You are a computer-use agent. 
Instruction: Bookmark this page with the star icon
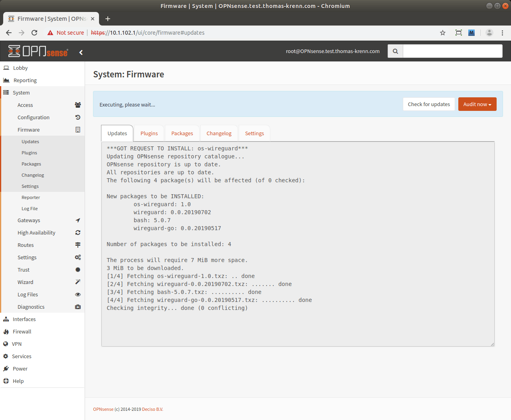[443, 33]
